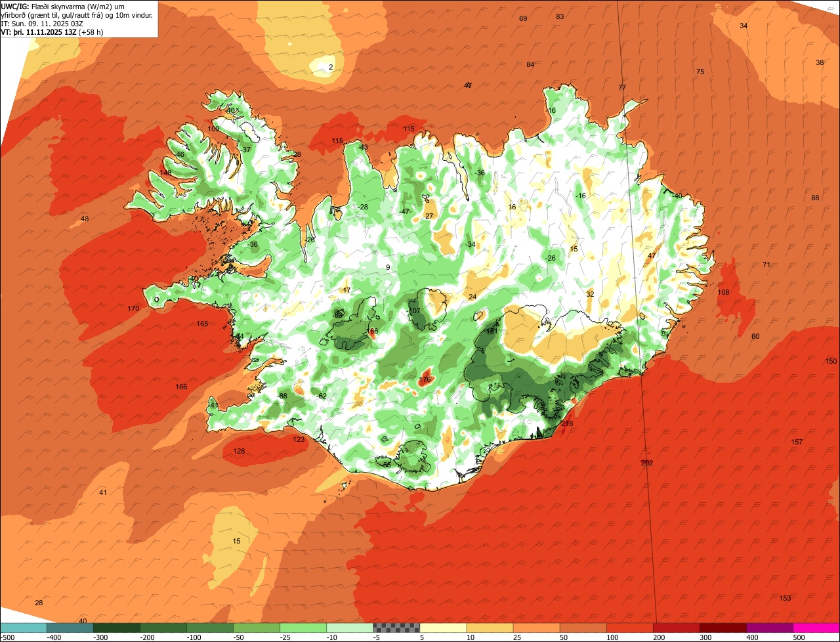Click the value "48" west of Iceland
This screenshot has height=642, width=840.
coord(85,219)
